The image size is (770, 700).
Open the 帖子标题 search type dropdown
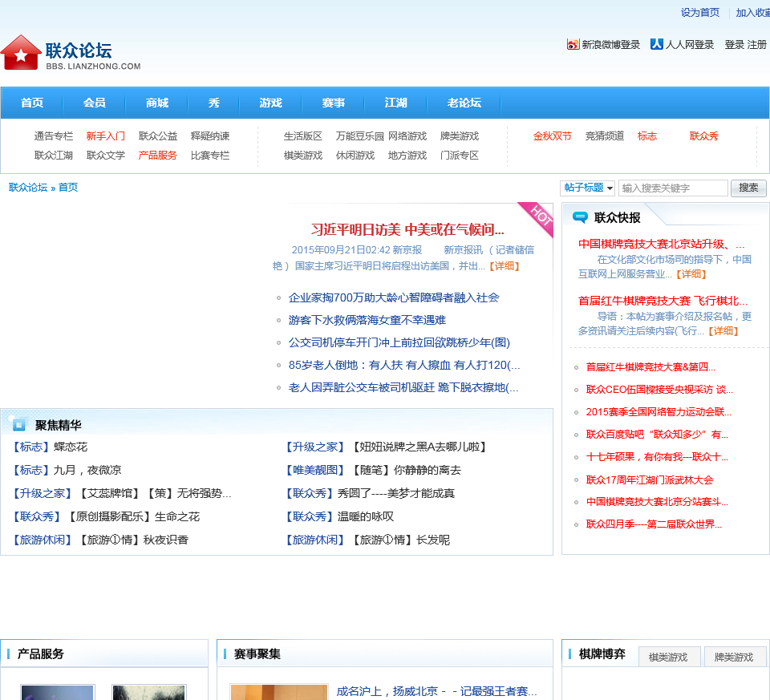(588, 188)
